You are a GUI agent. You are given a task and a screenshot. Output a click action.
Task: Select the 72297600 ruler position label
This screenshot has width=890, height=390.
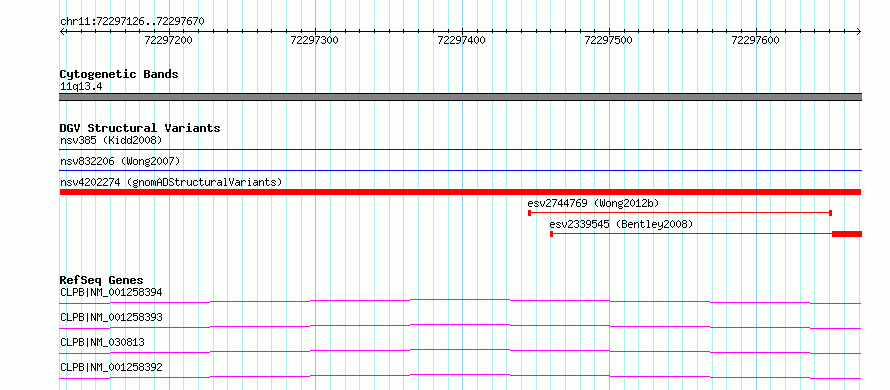755,40
